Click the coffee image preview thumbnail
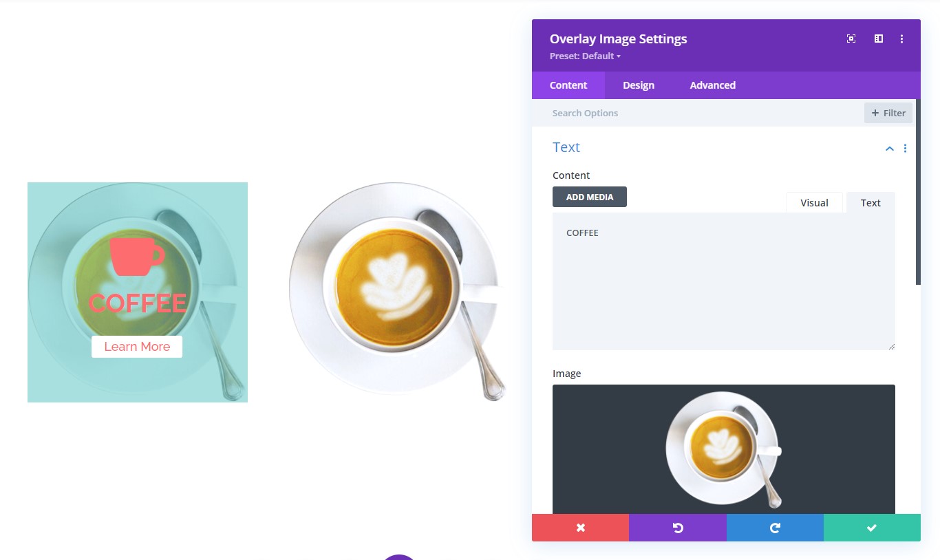940x560 pixels. click(x=724, y=449)
